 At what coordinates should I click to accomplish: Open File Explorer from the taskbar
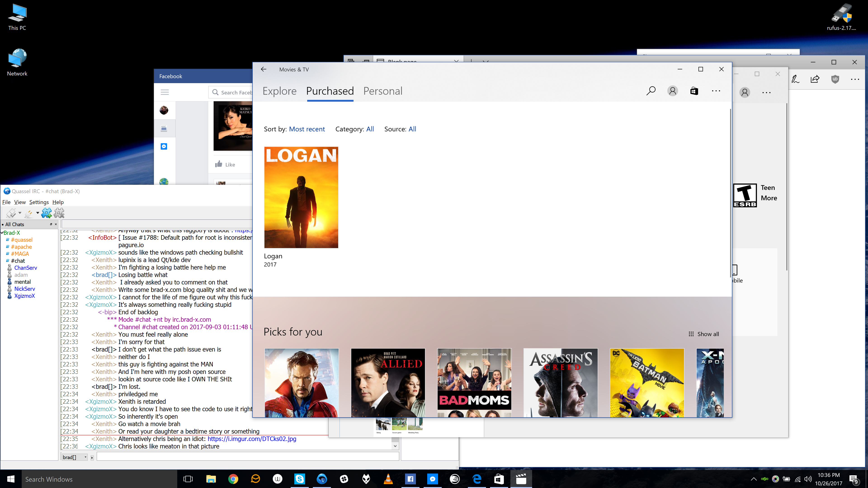(x=211, y=479)
